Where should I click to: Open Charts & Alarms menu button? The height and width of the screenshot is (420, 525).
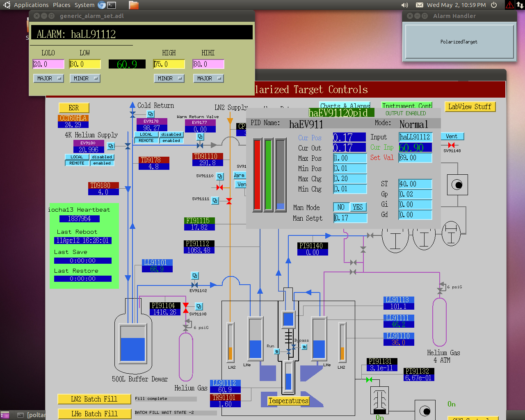(x=345, y=105)
